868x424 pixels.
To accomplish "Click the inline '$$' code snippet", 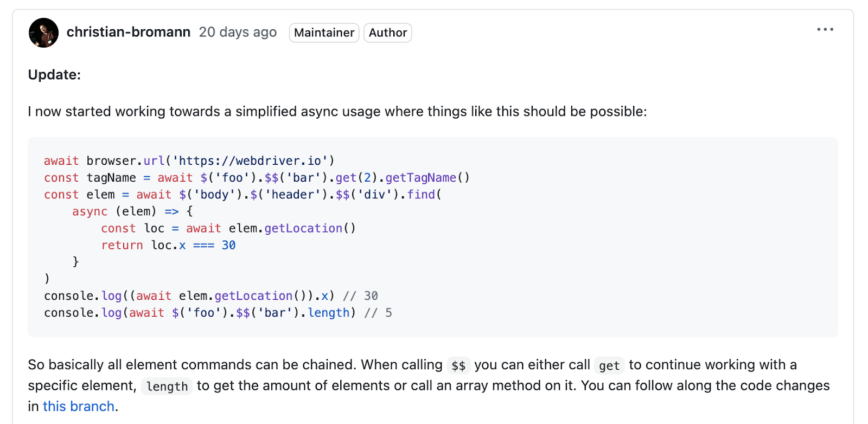I will 458,366.
